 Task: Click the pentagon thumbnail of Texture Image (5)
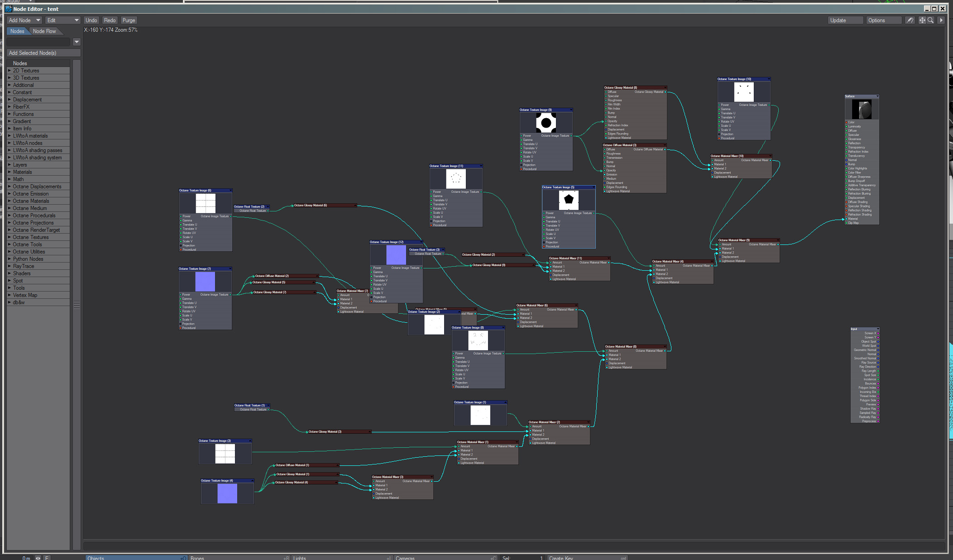tap(569, 200)
